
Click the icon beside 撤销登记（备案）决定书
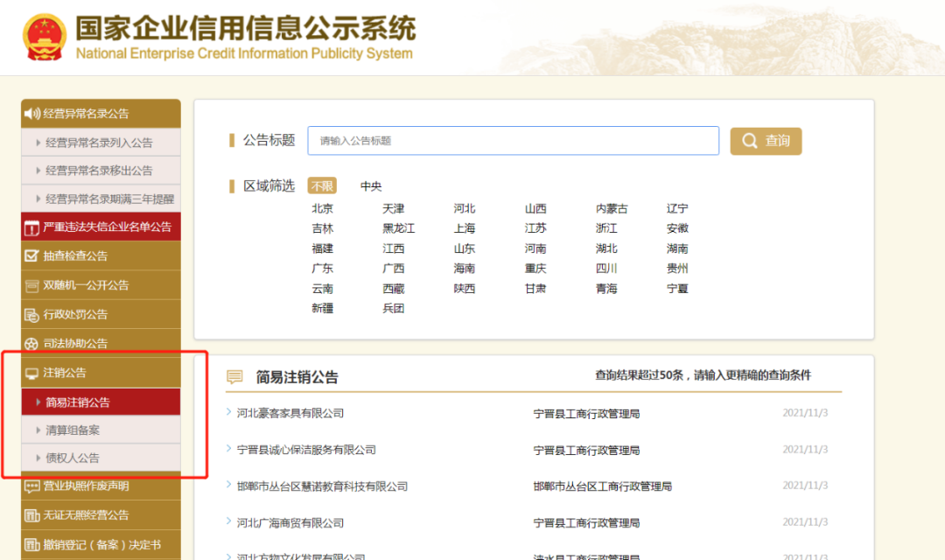(x=31, y=545)
